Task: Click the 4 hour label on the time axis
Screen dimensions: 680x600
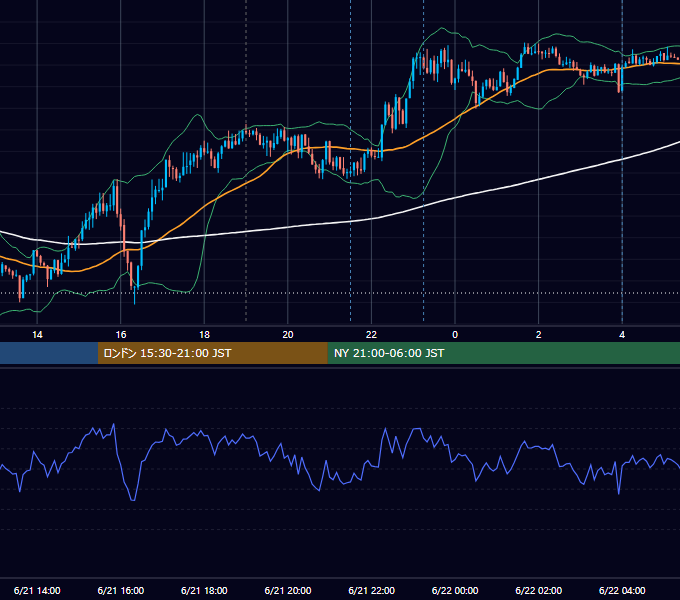Action: point(622,335)
